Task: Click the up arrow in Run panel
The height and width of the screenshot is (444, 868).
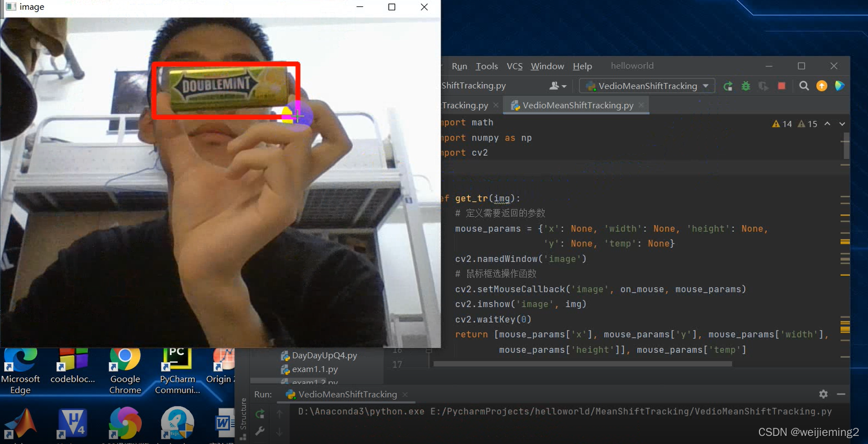Action: click(x=280, y=413)
